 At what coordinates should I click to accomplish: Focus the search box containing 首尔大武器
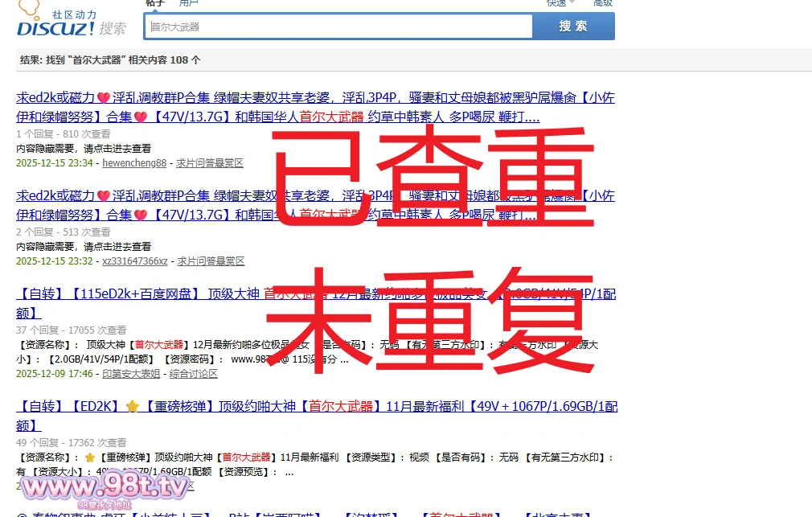pos(338,27)
